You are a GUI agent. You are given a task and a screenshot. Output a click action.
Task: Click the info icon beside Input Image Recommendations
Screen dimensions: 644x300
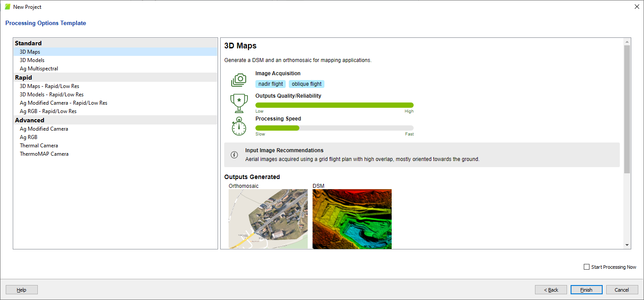pyautogui.click(x=234, y=155)
